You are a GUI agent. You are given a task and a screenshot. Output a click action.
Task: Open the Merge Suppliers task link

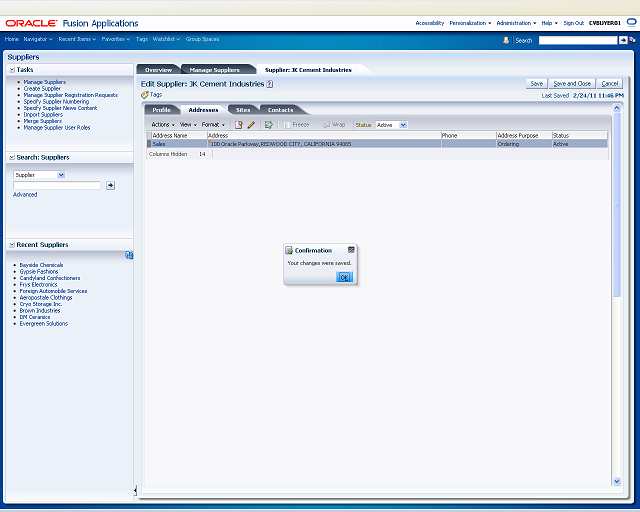click(x=42, y=121)
